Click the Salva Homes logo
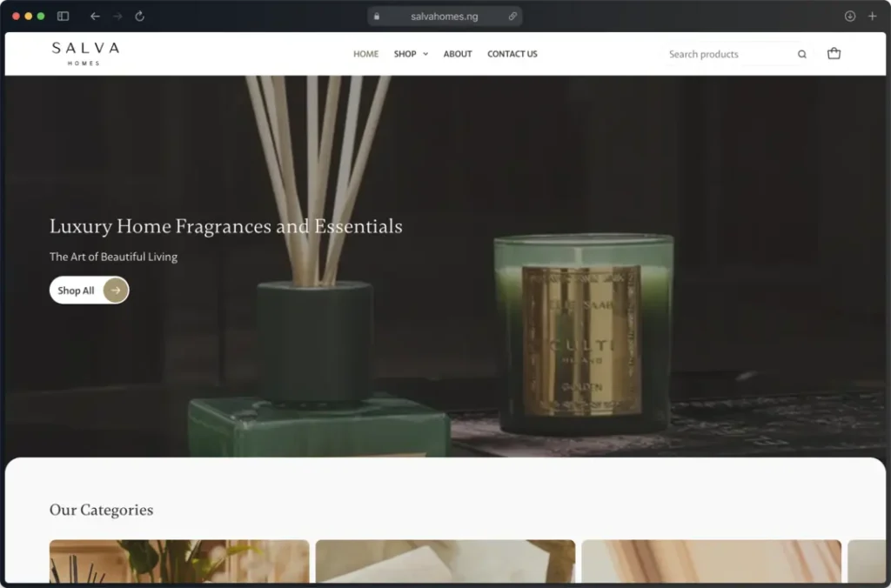 coord(85,53)
